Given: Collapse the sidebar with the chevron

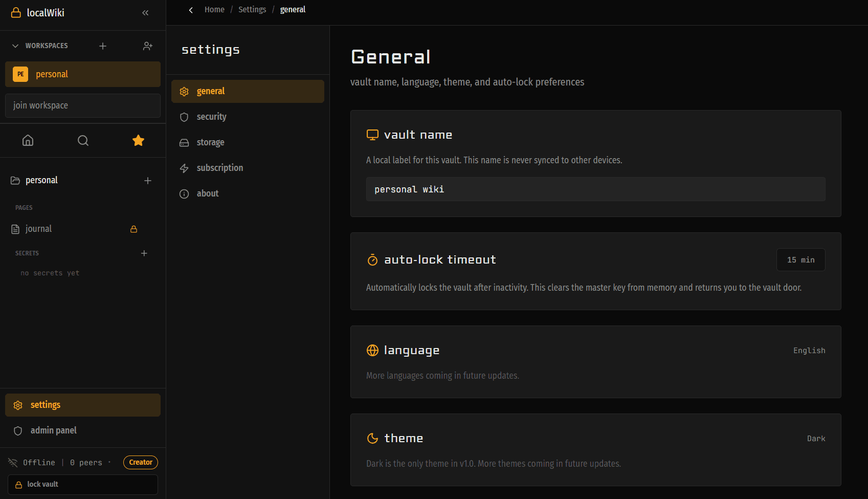Looking at the screenshot, I should pyautogui.click(x=145, y=13).
